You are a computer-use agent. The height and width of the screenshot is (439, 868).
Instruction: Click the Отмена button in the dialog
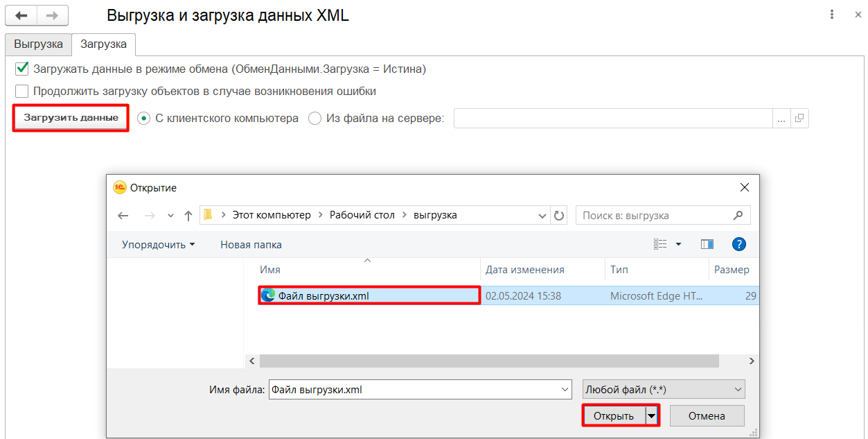pos(707,415)
